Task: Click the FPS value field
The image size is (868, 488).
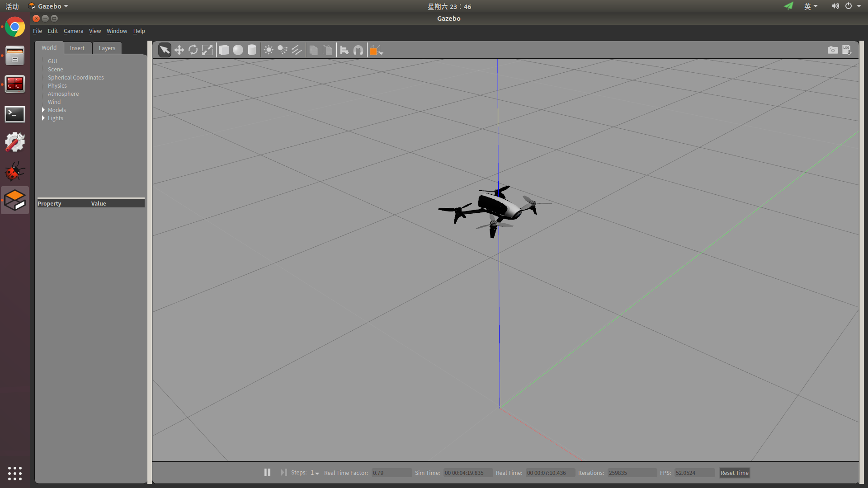Action: pyautogui.click(x=695, y=473)
